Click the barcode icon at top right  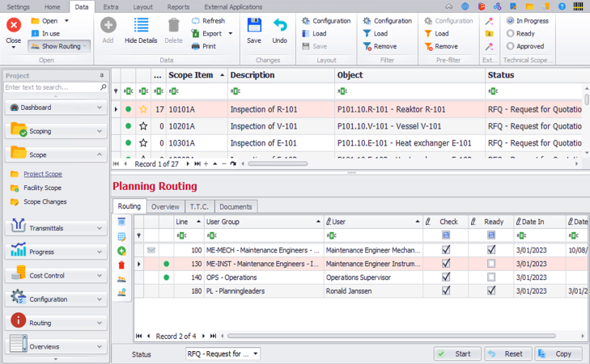click(578, 6)
